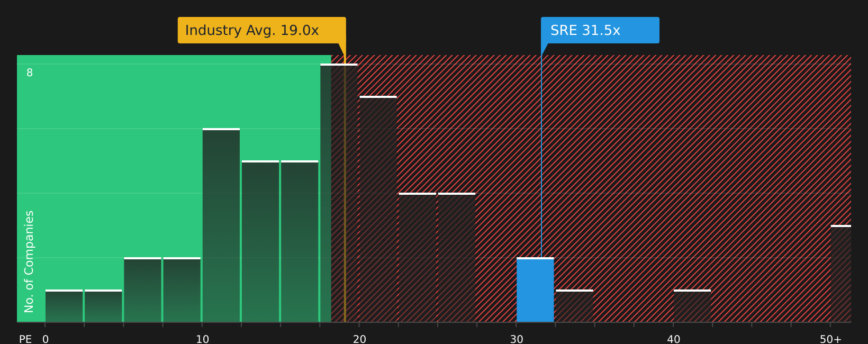Click the bar starting at PE 10

221,225
